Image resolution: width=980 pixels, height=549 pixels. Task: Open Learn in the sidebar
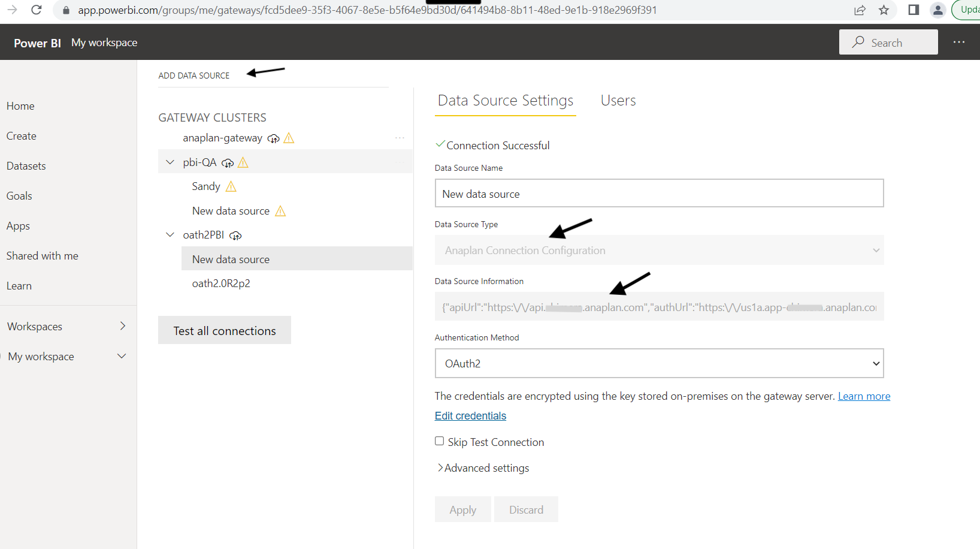pyautogui.click(x=19, y=286)
